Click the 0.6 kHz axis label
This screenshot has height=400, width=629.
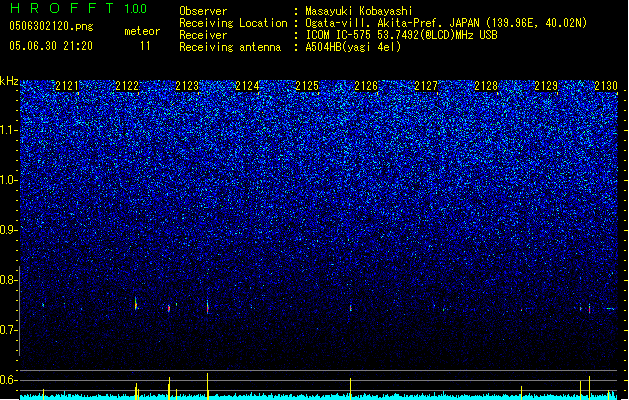pyautogui.click(x=9, y=380)
